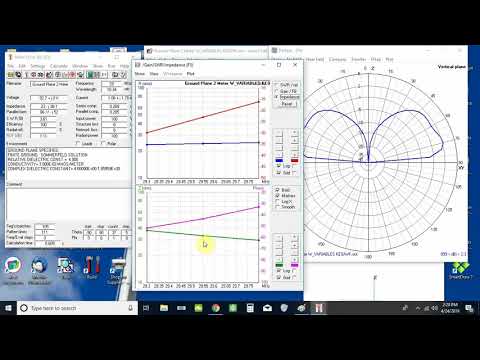
Task: Open the Windows Start menu
Action: point(8,308)
